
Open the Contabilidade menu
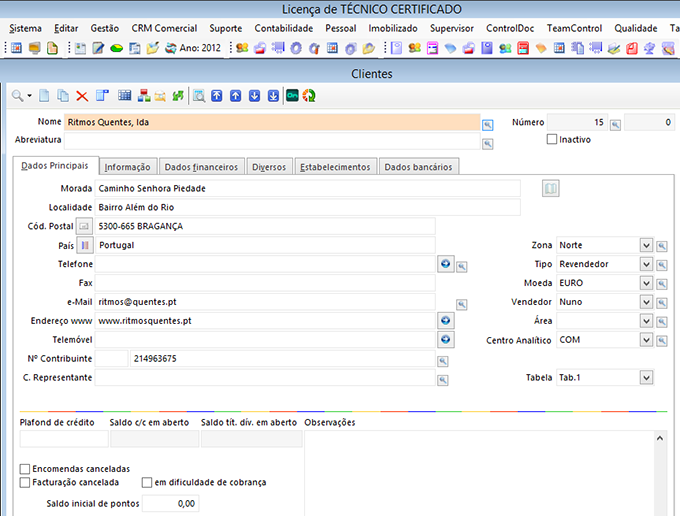coord(284,28)
